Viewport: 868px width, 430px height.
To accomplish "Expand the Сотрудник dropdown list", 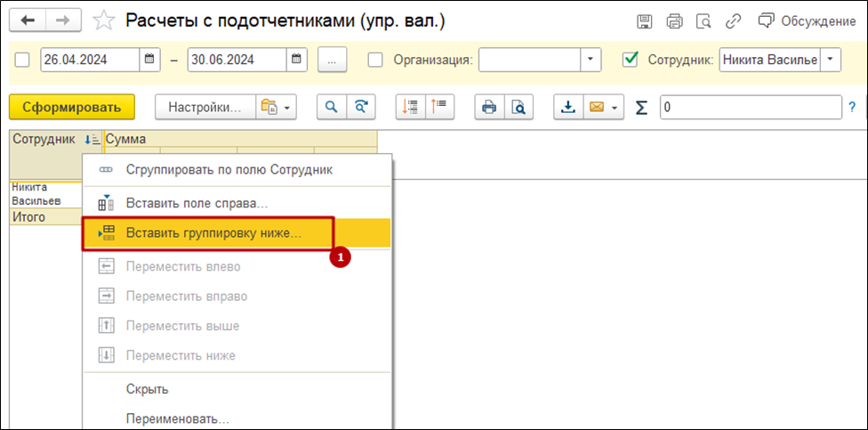I will pos(830,60).
